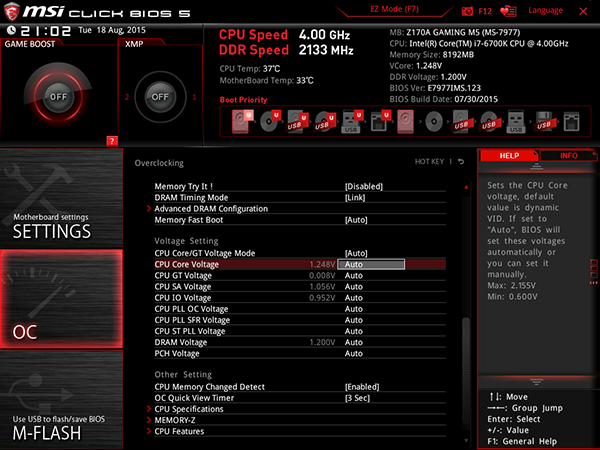The height and width of the screenshot is (450, 600).
Task: Toggle the GAME BOOST knob
Action: coord(58,96)
